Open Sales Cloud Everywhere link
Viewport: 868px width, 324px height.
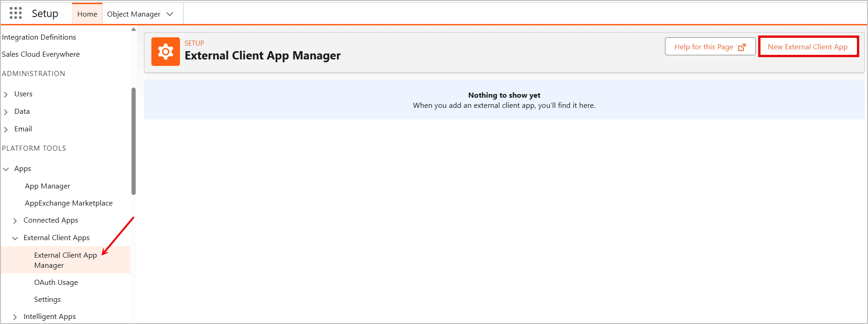41,54
